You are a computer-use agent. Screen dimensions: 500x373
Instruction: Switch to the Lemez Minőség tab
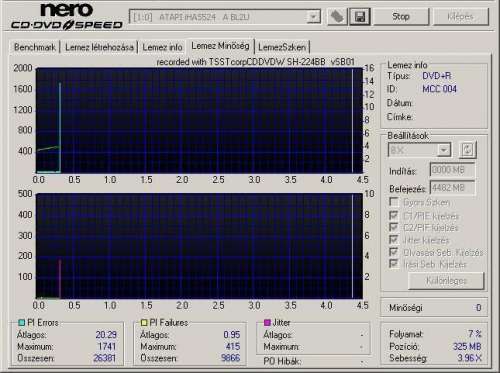tap(220, 46)
